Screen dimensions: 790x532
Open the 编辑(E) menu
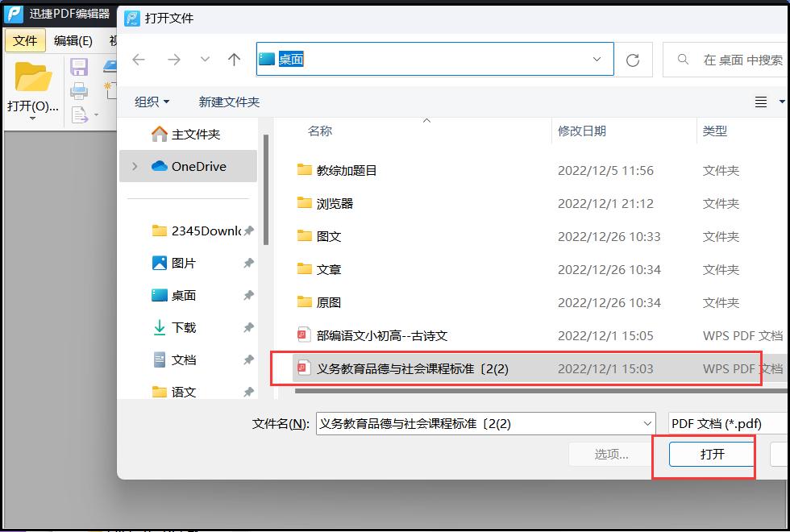(71, 40)
